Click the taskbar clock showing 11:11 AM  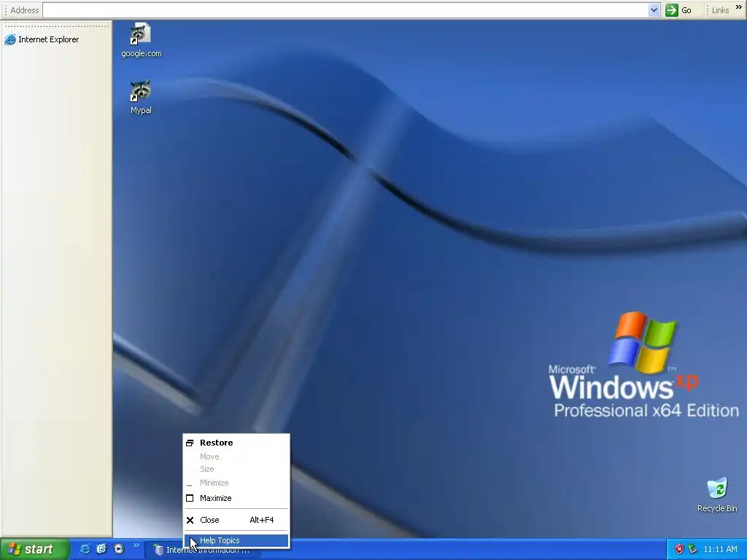(720, 549)
